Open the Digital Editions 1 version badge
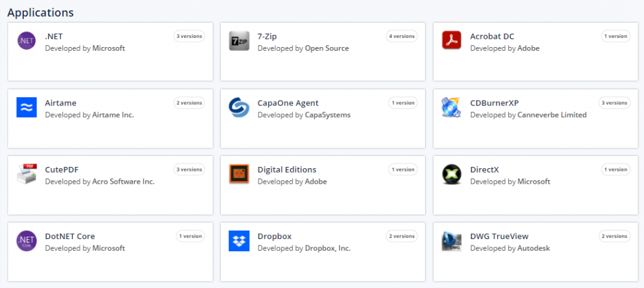This screenshot has width=644, height=288. tap(403, 169)
